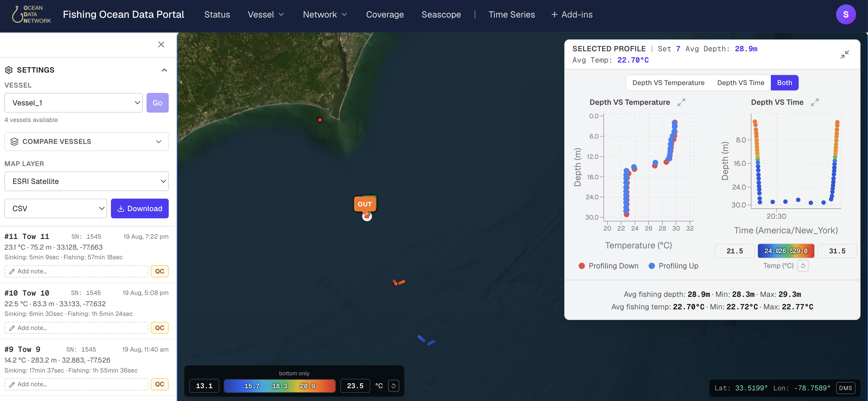This screenshot has height=401, width=868.
Task: Expand the Depth VS Time chart
Action: tap(815, 102)
